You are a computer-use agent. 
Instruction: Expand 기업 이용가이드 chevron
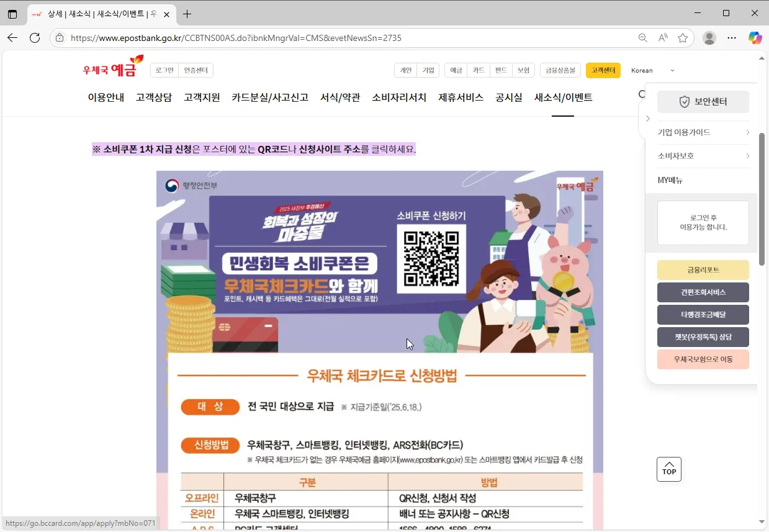(x=748, y=132)
